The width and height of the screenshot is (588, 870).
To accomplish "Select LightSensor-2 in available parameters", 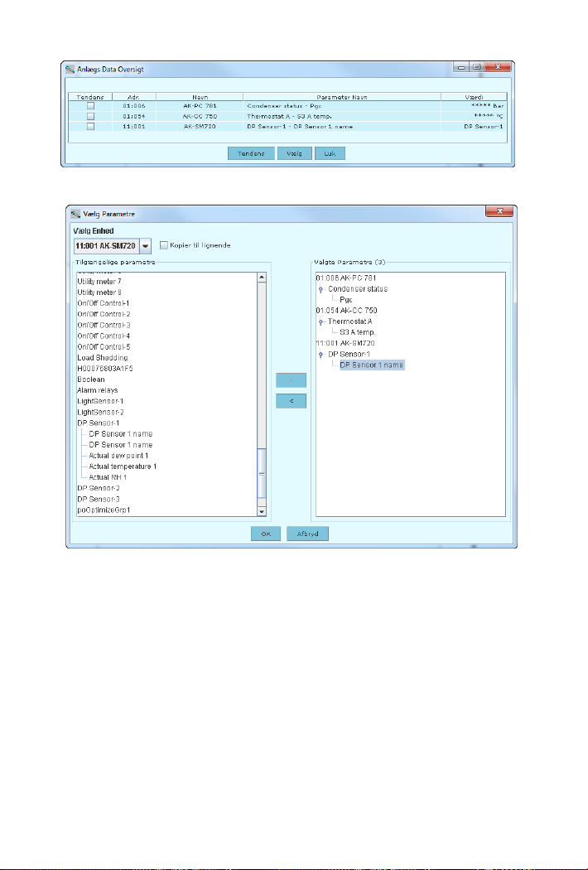I will coord(100,413).
